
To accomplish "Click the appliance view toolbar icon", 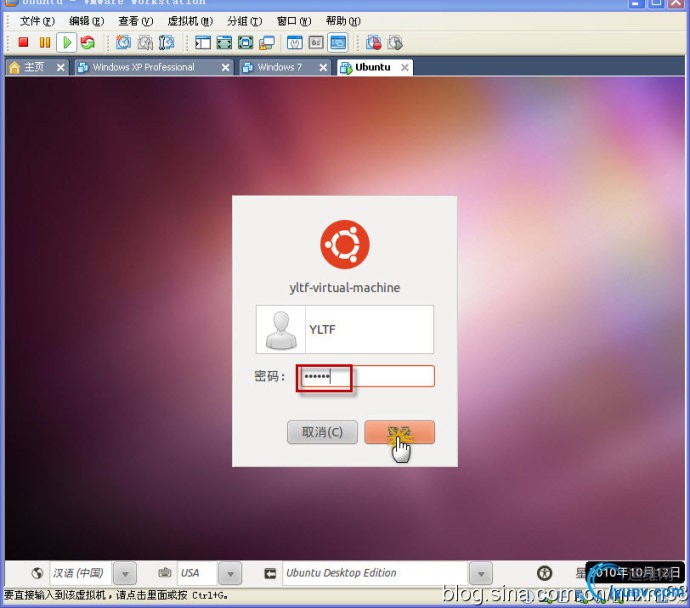I will [x=316, y=43].
